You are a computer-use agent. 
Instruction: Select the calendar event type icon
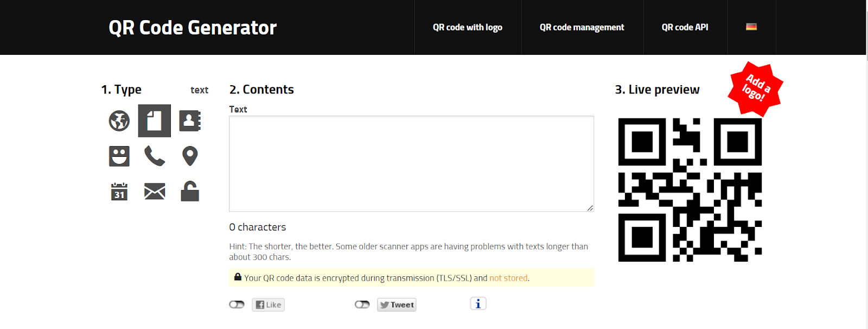[119, 192]
